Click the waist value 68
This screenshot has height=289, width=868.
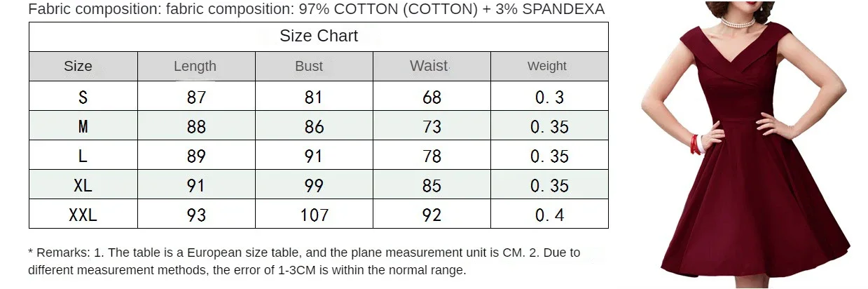[432, 97]
